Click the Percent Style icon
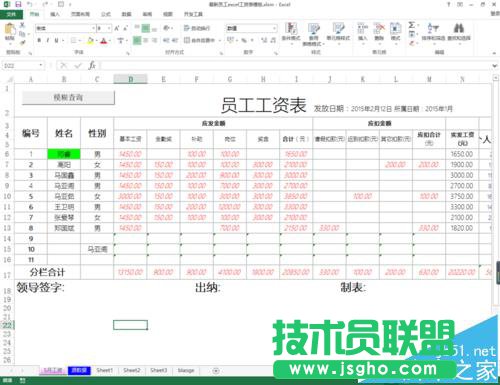This screenshot has height=385, width=500. click(244, 41)
